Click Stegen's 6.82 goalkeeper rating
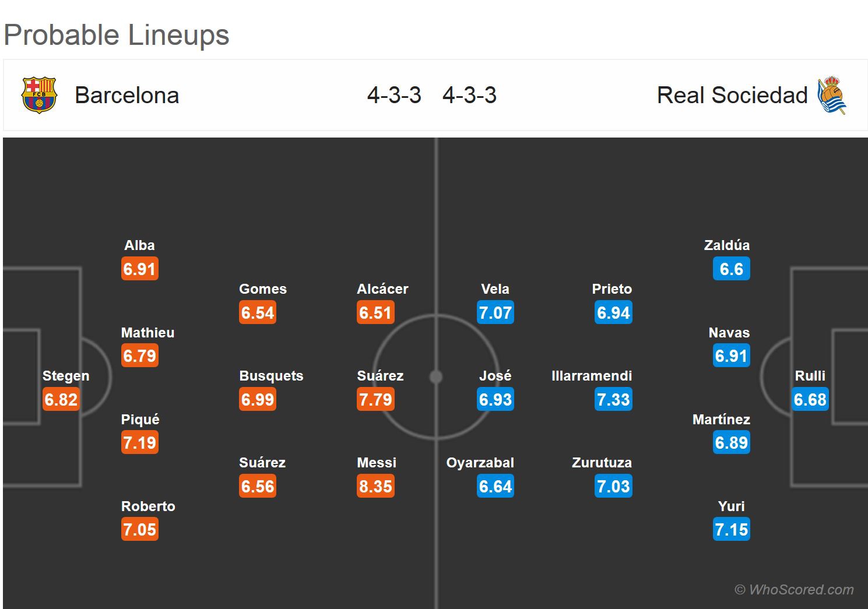The height and width of the screenshot is (609, 868). coord(61,400)
